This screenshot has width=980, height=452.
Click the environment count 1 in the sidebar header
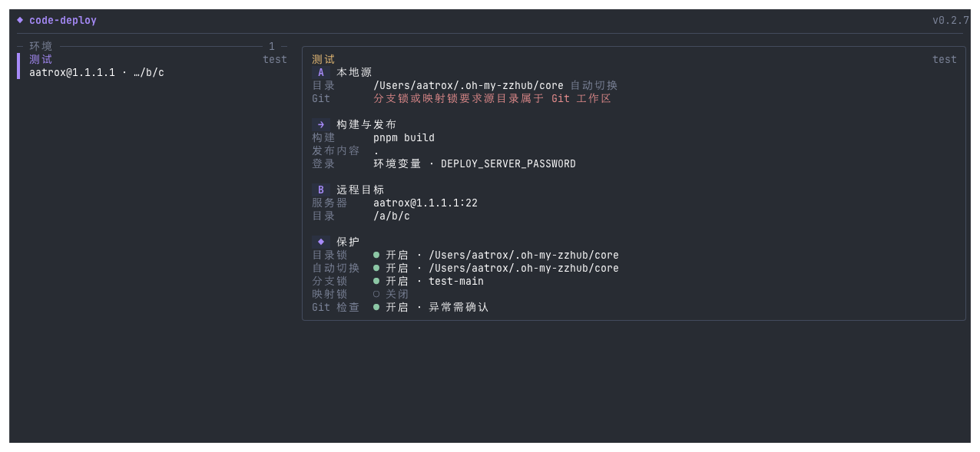272,46
